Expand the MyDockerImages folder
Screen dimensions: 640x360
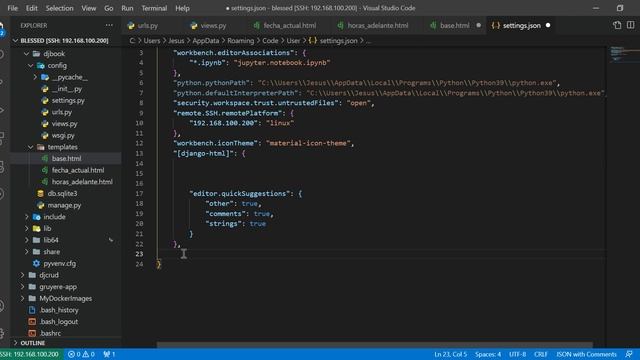pos(22,298)
